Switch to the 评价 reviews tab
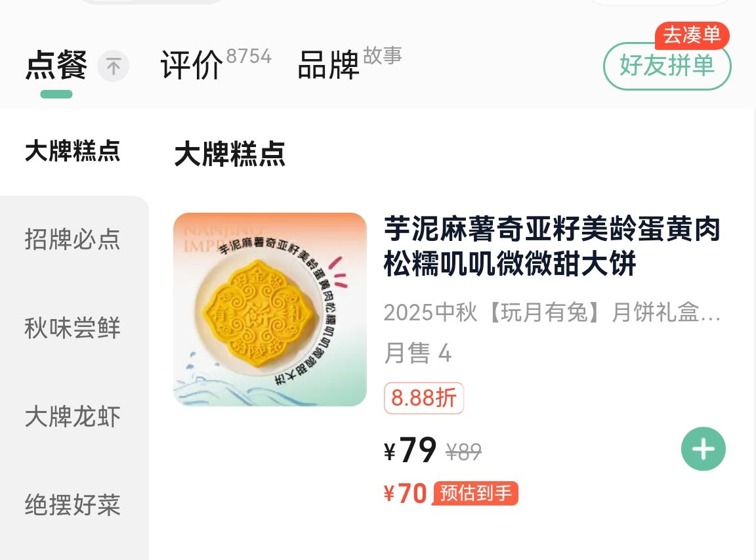The image size is (756, 560). (192, 66)
